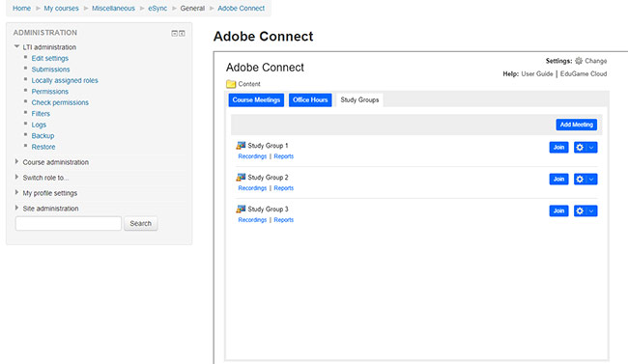The width and height of the screenshot is (628, 364).
Task: Click the administration search text field
Action: (x=69, y=223)
